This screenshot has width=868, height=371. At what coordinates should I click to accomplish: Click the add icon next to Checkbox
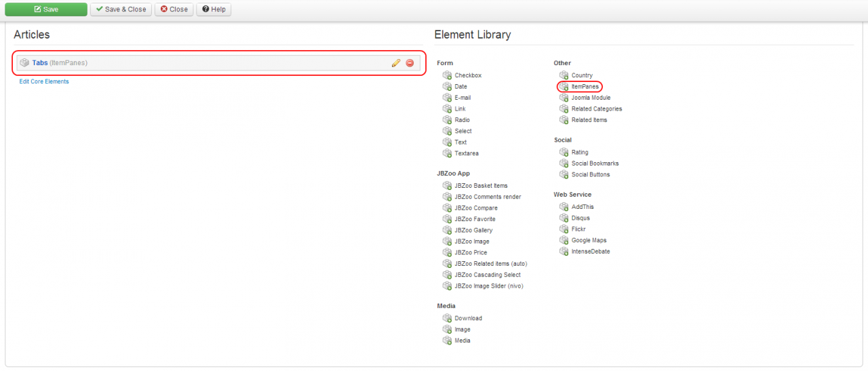447,75
